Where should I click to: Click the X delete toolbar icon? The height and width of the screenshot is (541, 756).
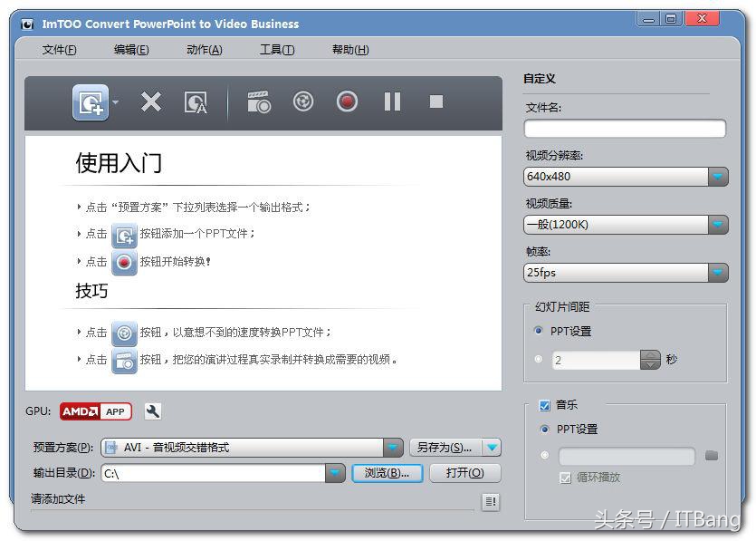pyautogui.click(x=151, y=101)
